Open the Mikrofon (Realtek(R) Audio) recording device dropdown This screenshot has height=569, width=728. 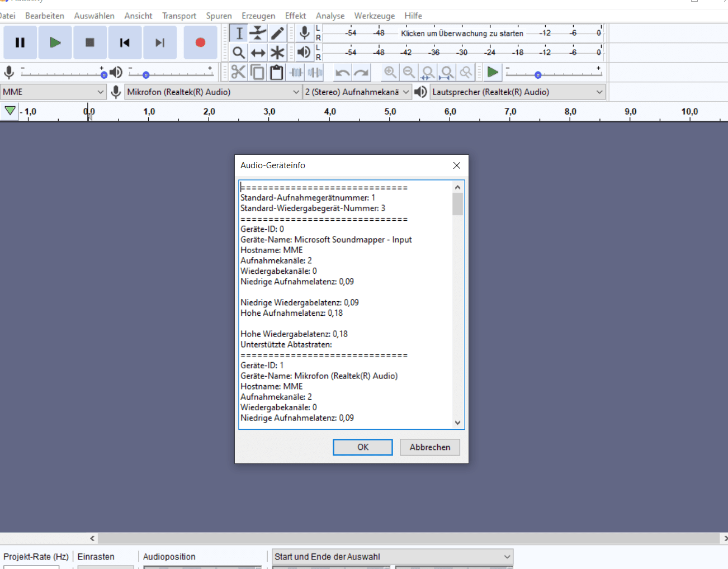click(x=214, y=92)
